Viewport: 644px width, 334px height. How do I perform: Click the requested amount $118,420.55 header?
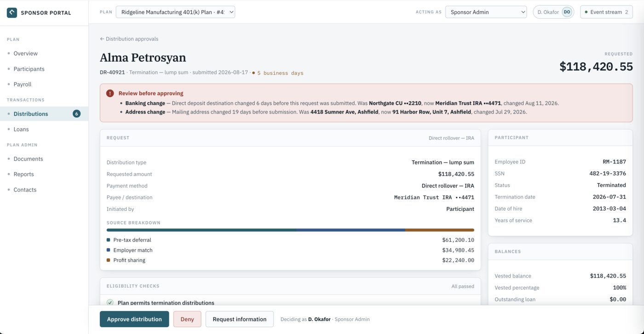tap(596, 67)
